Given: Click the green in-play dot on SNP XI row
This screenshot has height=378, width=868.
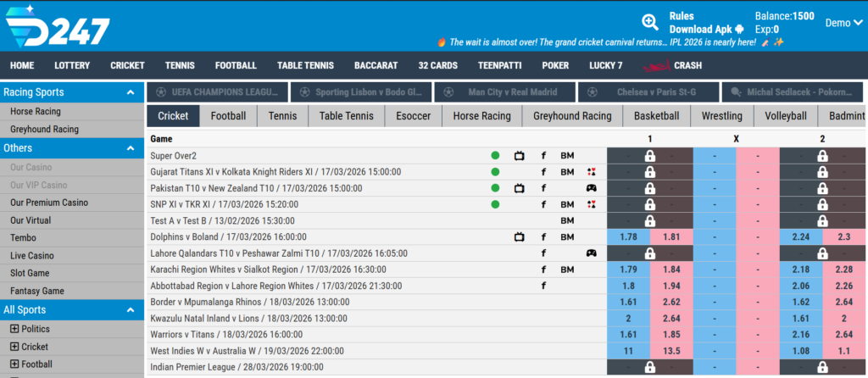Looking at the screenshot, I should pyautogui.click(x=495, y=204).
